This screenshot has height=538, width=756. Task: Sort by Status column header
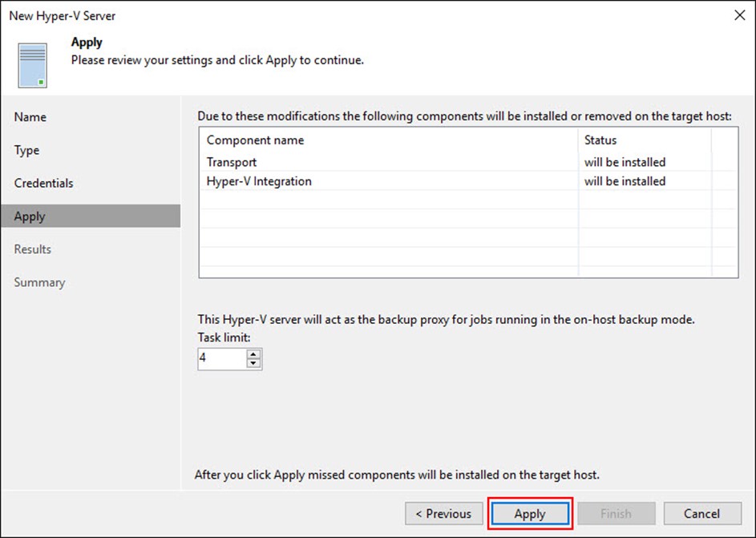[645, 140]
